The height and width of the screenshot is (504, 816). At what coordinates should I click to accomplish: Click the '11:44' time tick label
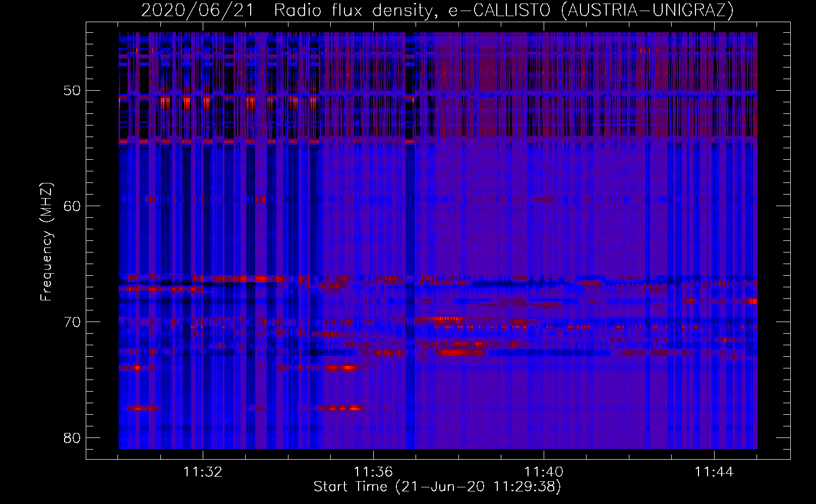(714, 472)
